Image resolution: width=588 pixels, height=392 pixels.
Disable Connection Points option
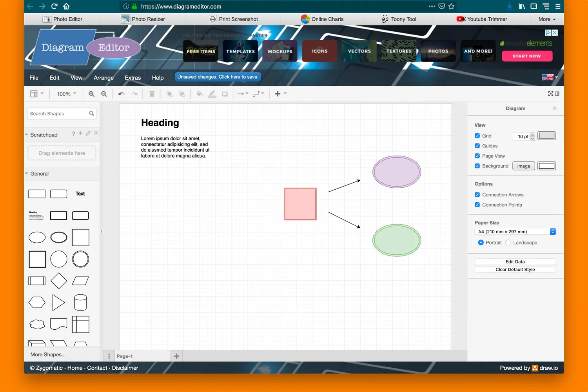(x=477, y=205)
